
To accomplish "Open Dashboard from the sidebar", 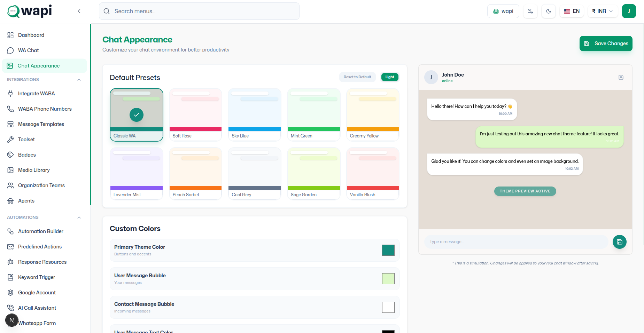I will coord(45,35).
